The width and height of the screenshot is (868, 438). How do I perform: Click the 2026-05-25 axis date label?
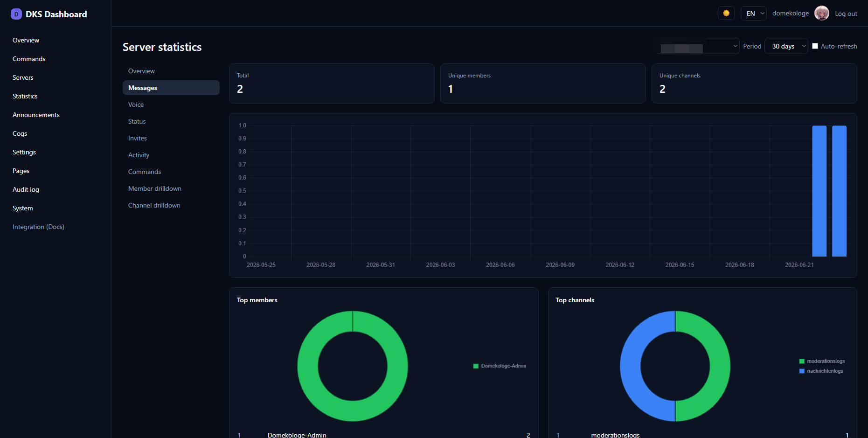(261, 265)
